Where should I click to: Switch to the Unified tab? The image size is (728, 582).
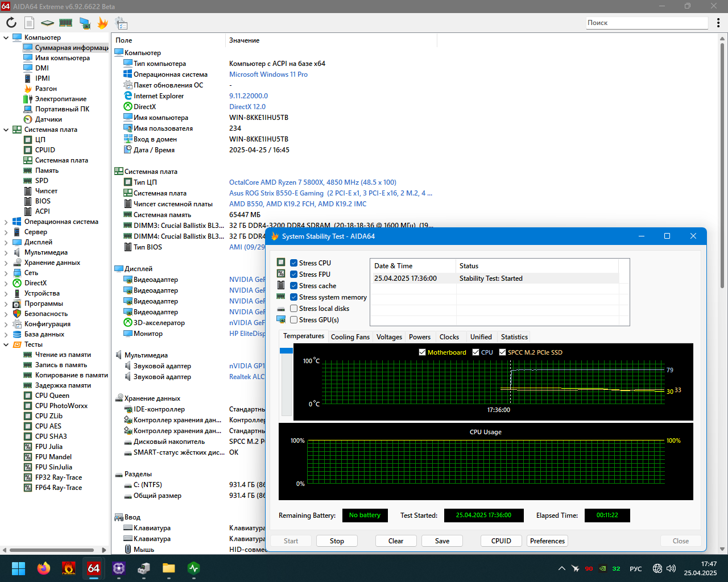point(481,337)
